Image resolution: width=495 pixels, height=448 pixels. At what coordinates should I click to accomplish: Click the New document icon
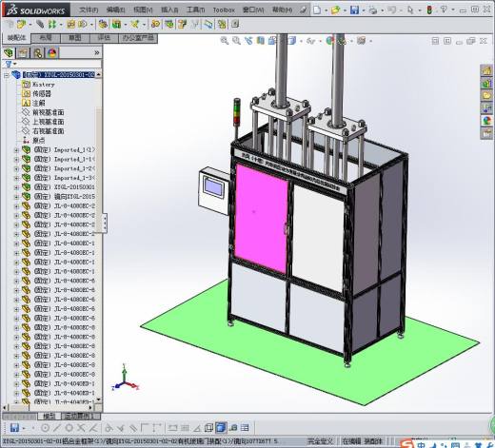(317, 10)
